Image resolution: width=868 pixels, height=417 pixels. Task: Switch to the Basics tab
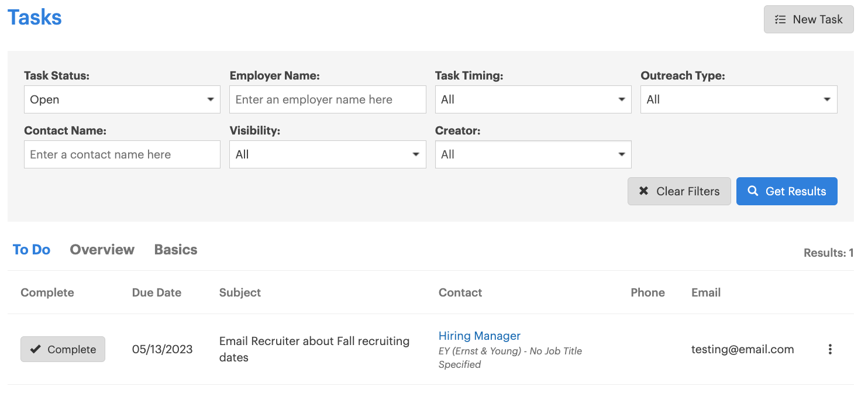175,250
